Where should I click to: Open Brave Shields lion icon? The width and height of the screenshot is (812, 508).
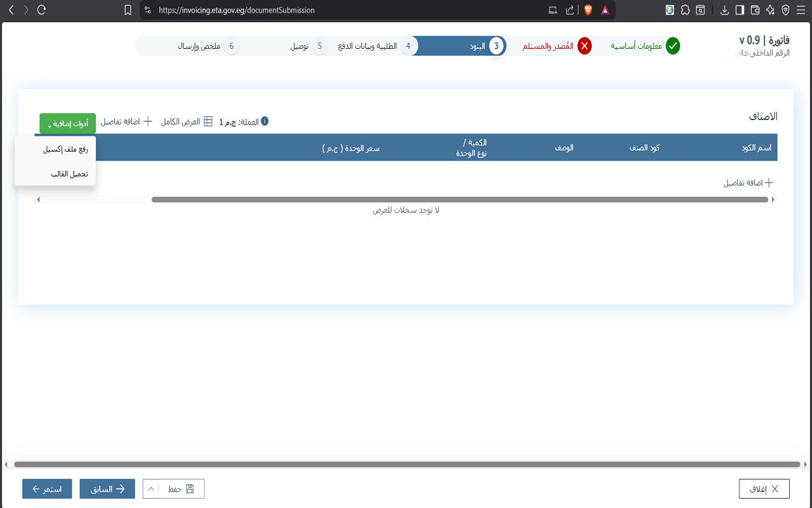[x=588, y=10]
